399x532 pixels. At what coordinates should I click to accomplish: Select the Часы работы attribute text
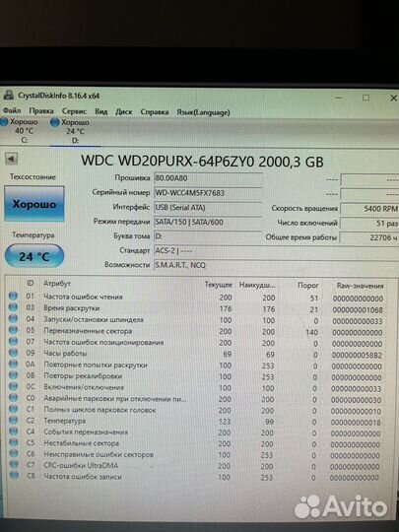click(x=65, y=354)
